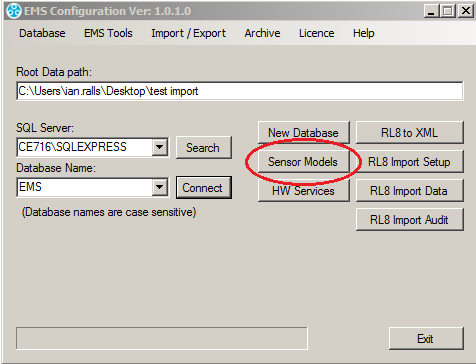Open the Import / Export menu
Viewport: 476px width, 364px height.
tap(188, 33)
